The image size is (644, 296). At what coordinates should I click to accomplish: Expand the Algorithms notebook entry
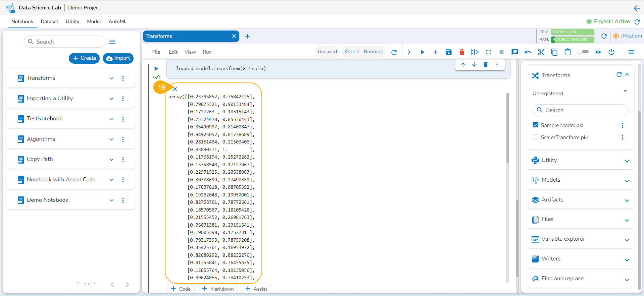[111, 139]
